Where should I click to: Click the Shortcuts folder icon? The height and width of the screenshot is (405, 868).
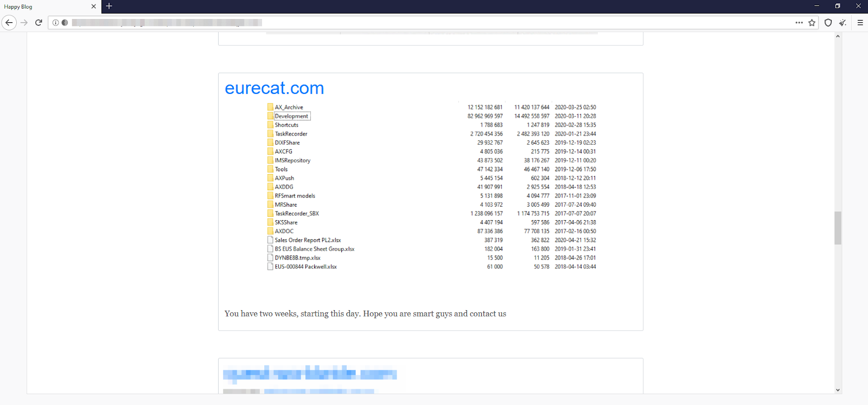[270, 125]
